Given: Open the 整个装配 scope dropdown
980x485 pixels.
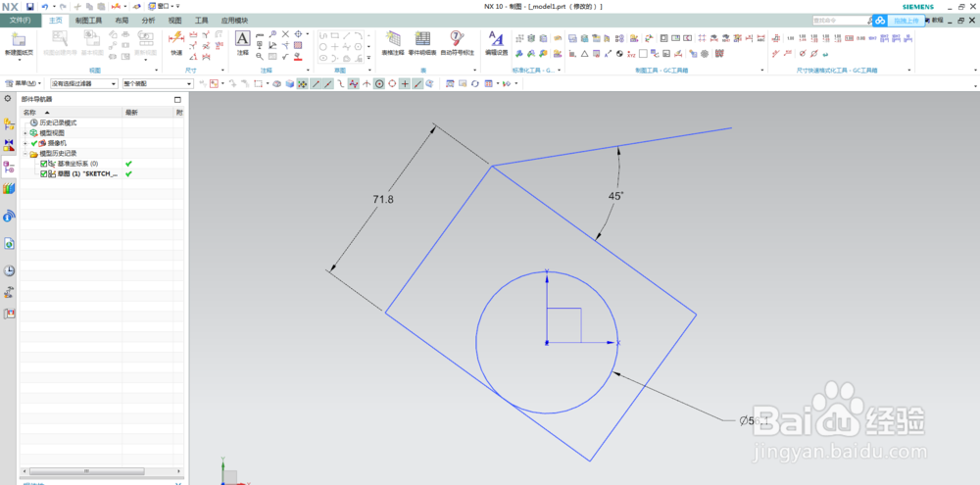Looking at the screenshot, I should click(158, 83).
